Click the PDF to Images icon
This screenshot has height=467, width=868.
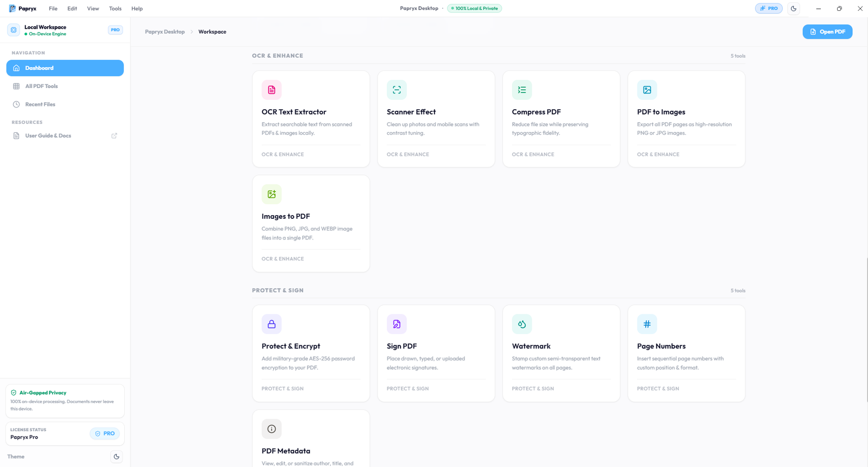tap(647, 90)
